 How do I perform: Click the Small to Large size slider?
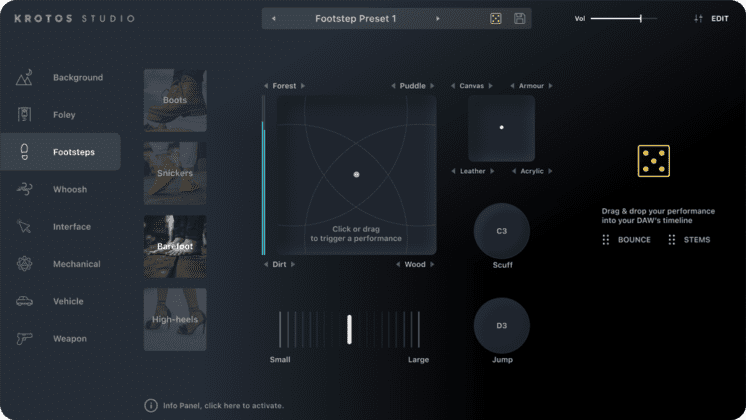pyautogui.click(x=349, y=329)
